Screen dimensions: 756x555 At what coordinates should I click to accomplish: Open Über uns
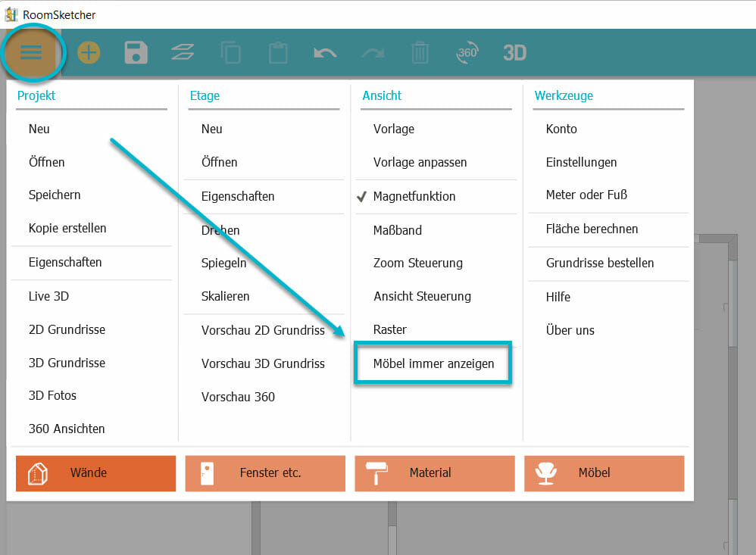pyautogui.click(x=570, y=330)
